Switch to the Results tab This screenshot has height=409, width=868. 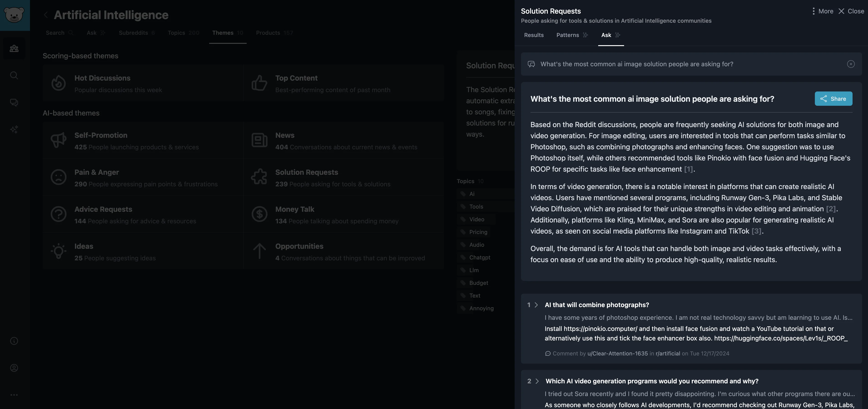[x=534, y=35]
